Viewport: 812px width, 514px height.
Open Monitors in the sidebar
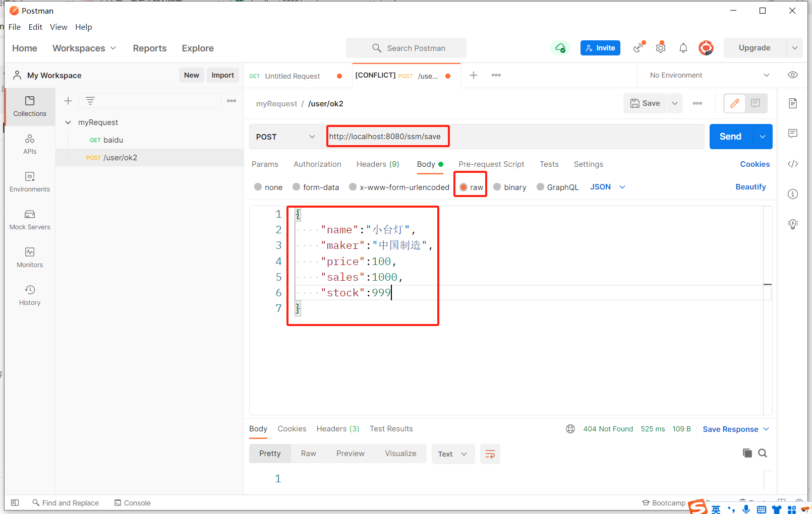coord(30,258)
